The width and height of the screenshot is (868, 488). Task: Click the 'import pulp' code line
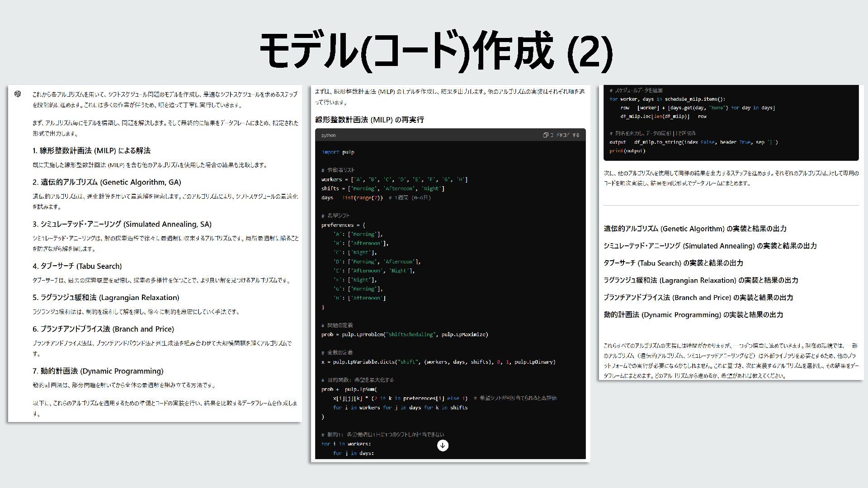pyautogui.click(x=338, y=152)
